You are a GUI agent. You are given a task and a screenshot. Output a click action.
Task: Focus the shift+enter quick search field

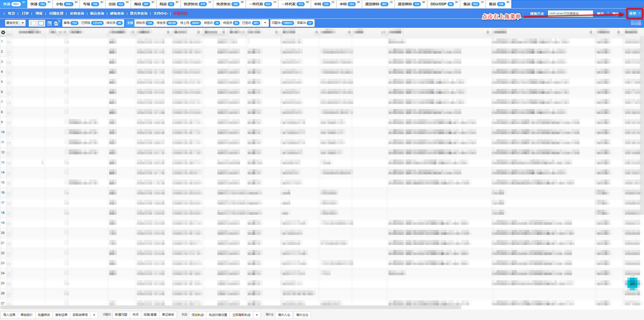[x=570, y=13]
